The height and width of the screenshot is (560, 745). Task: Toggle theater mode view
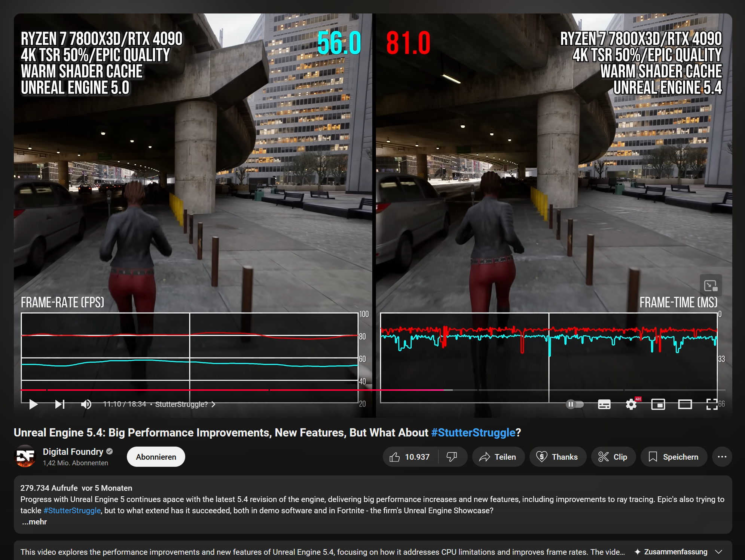685,404
